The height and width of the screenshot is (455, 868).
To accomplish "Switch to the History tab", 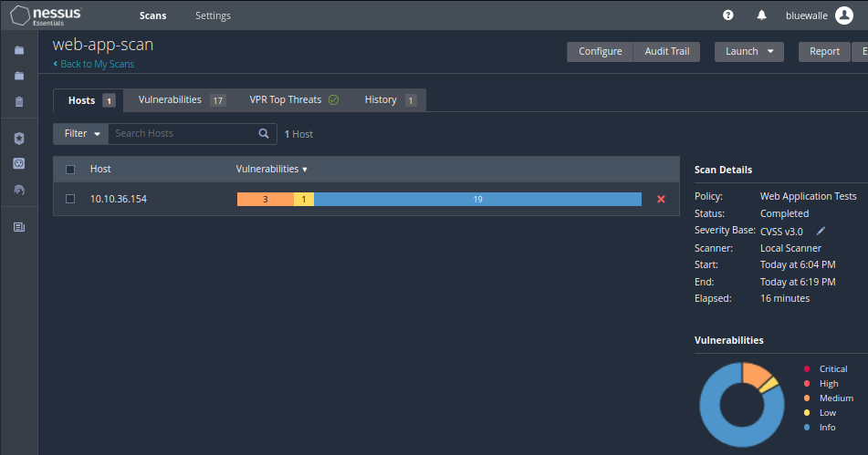I will pyautogui.click(x=389, y=100).
